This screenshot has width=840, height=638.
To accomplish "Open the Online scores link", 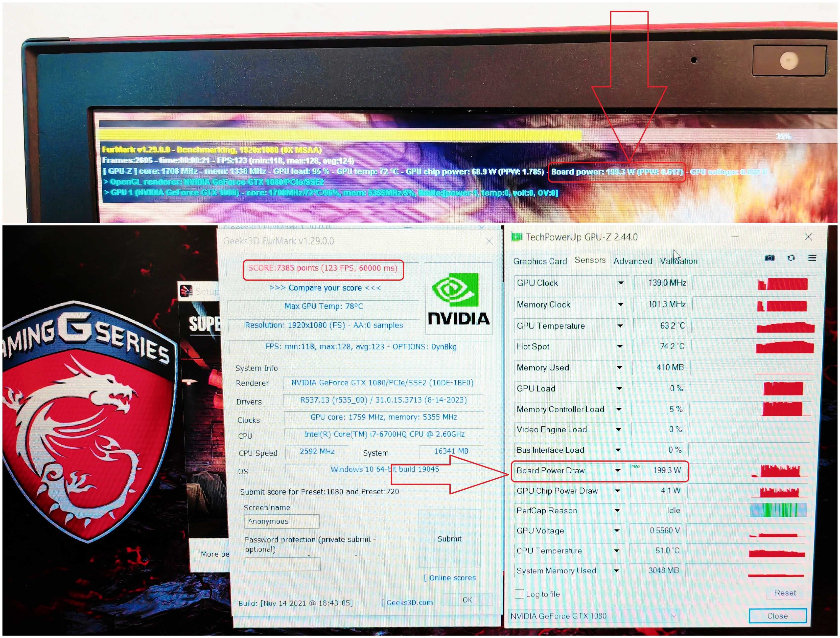I will click(x=450, y=578).
